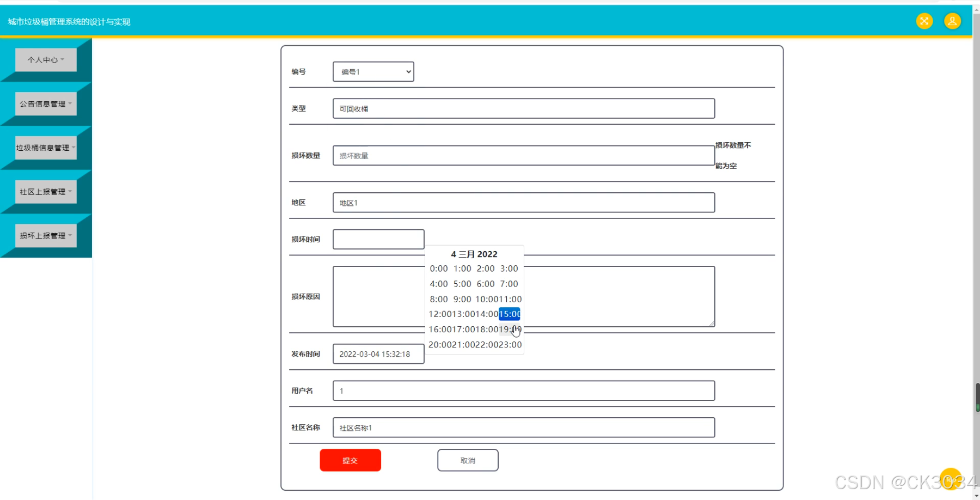Choose 21:00 in time picker
The image size is (980, 500).
click(463, 345)
